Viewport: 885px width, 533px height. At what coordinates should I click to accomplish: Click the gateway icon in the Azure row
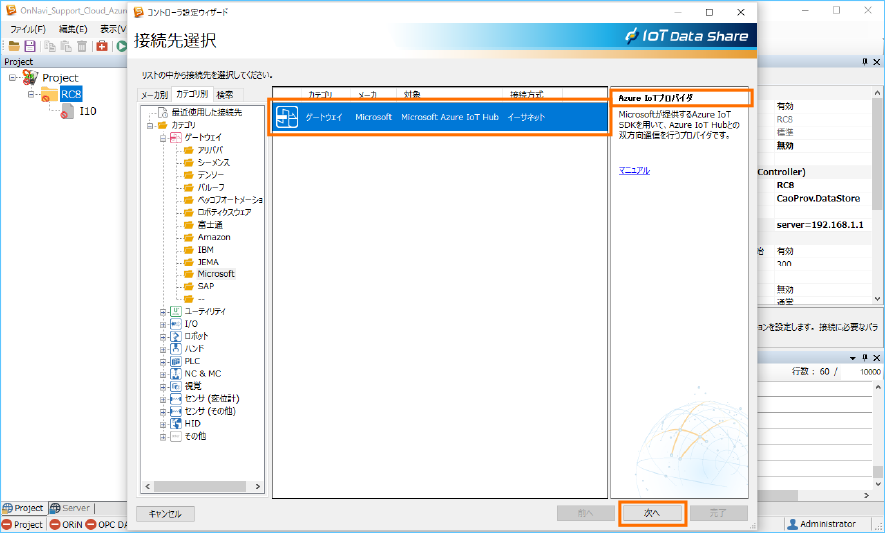click(x=286, y=118)
